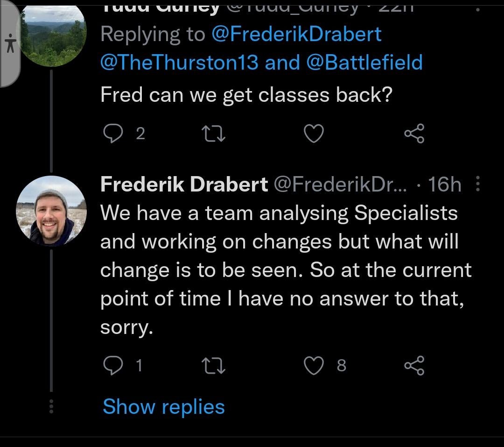Viewport: 504px width, 447px height.
Task: Expand thread with Show replies
Action: (x=163, y=406)
